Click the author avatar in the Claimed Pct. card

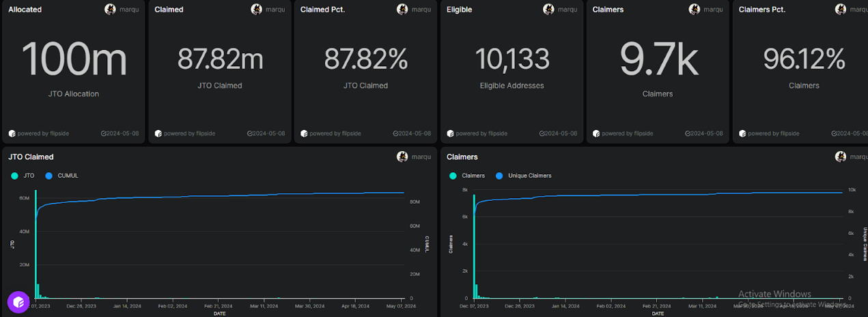click(x=402, y=10)
